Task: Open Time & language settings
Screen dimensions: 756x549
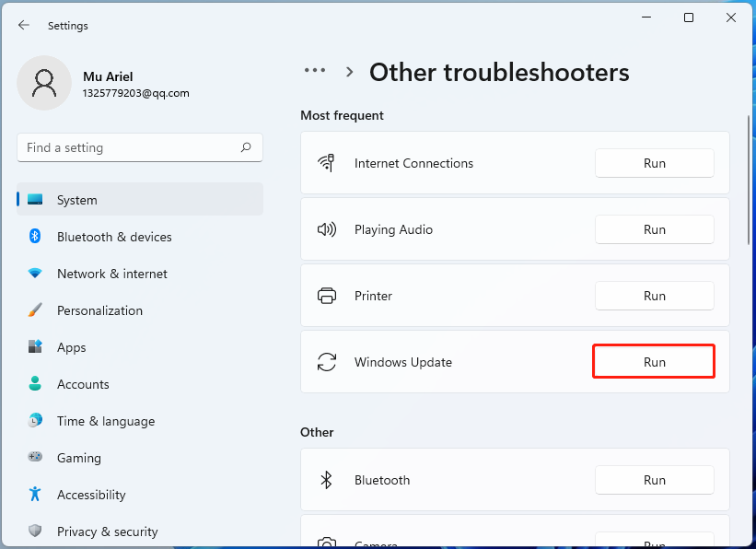Action: click(140, 421)
